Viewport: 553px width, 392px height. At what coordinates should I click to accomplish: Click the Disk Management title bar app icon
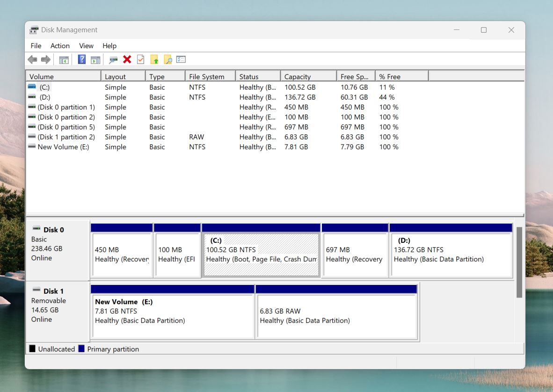34,30
